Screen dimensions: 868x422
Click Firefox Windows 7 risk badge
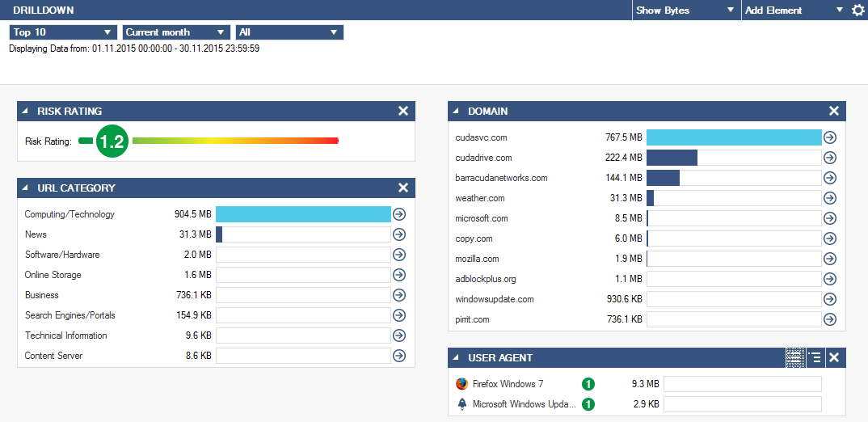(x=588, y=384)
